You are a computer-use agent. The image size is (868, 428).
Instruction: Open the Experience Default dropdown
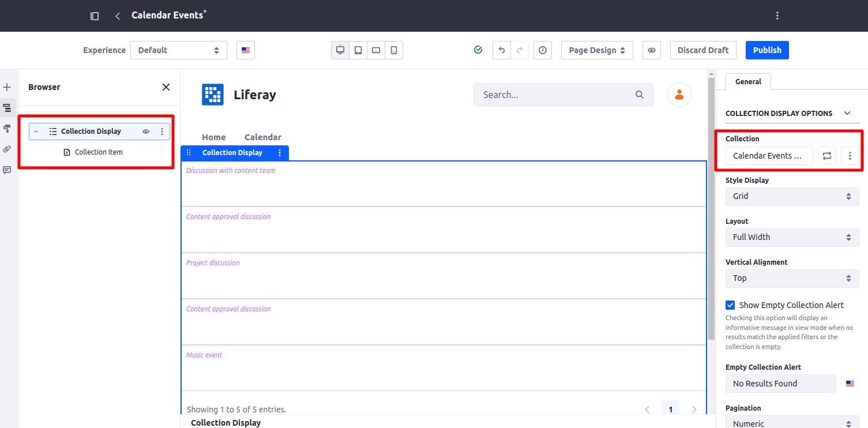tap(179, 50)
